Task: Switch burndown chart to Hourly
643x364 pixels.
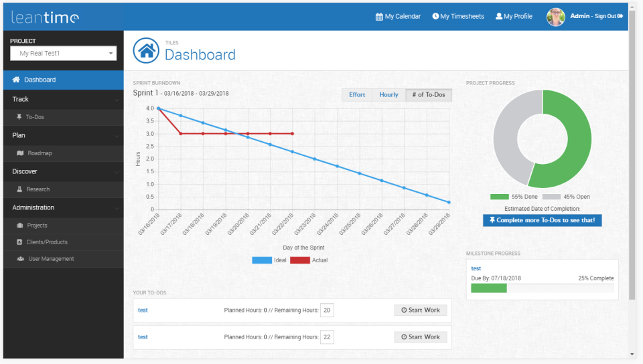Action: 388,94
